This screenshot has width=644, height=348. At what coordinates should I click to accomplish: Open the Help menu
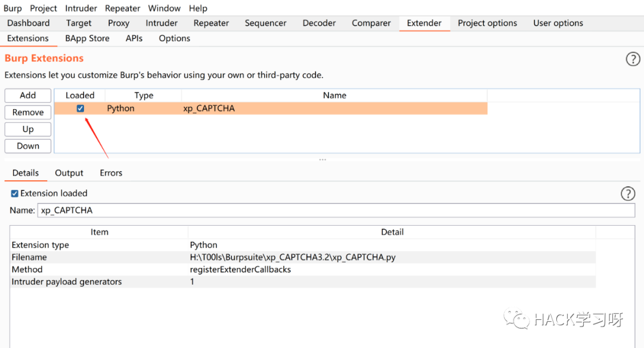pyautogui.click(x=198, y=8)
